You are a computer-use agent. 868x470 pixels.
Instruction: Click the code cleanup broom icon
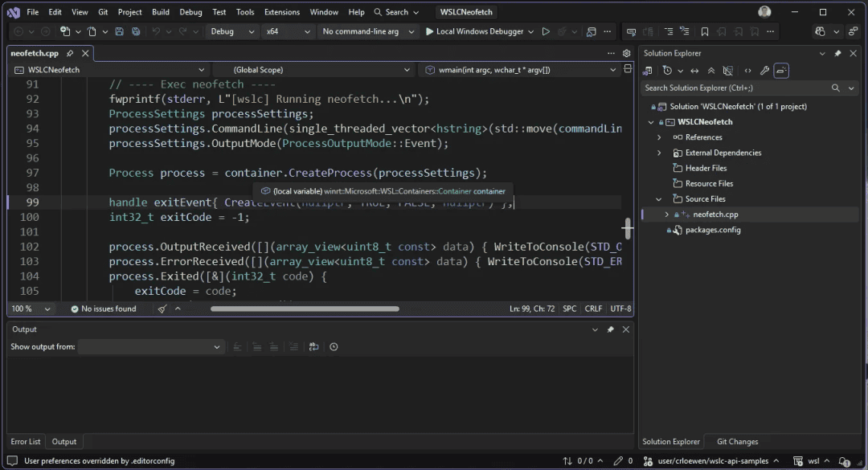coord(162,309)
